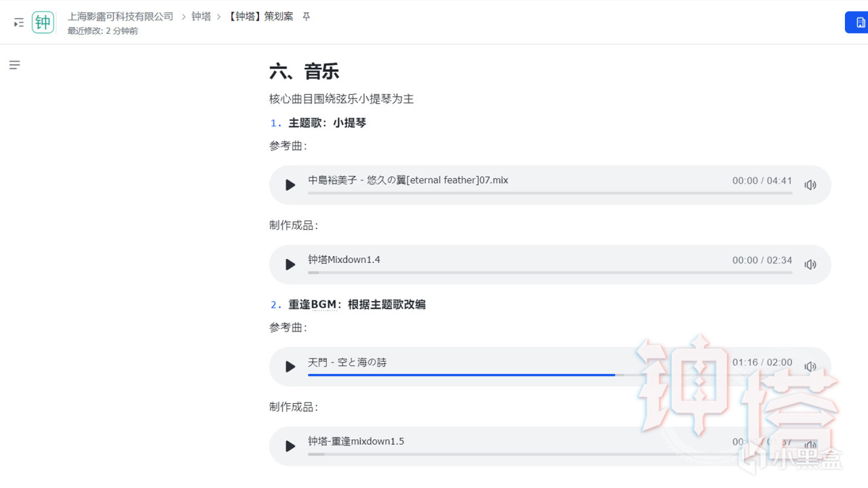Play the 钟塔Mixdown1.4 audio
The height and width of the screenshot is (488, 868).
pos(290,264)
